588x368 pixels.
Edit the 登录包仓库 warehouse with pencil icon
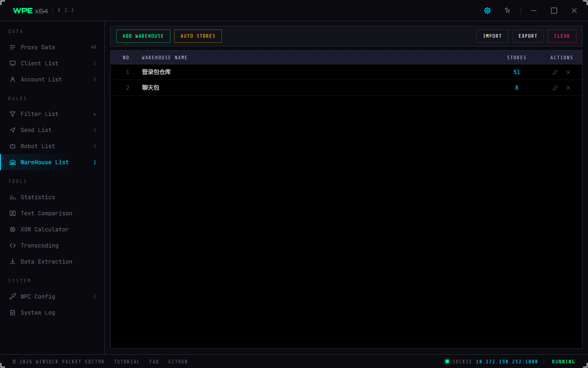point(555,72)
